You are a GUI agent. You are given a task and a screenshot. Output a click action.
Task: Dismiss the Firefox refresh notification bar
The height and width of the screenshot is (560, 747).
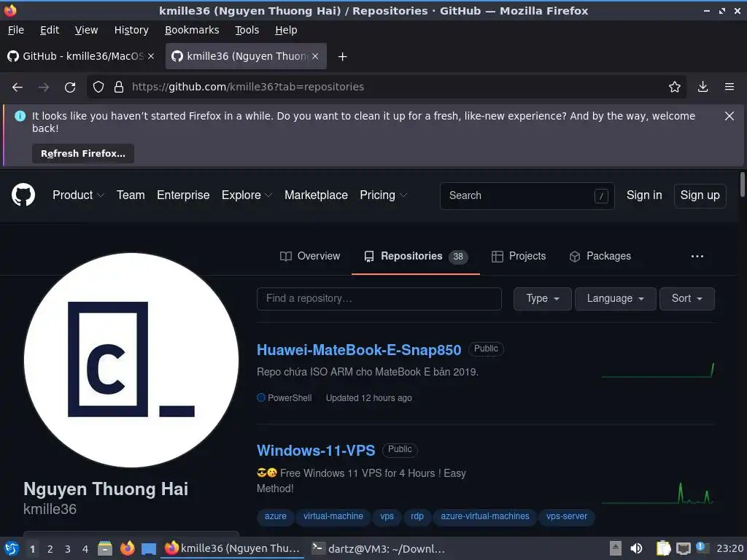(x=729, y=116)
